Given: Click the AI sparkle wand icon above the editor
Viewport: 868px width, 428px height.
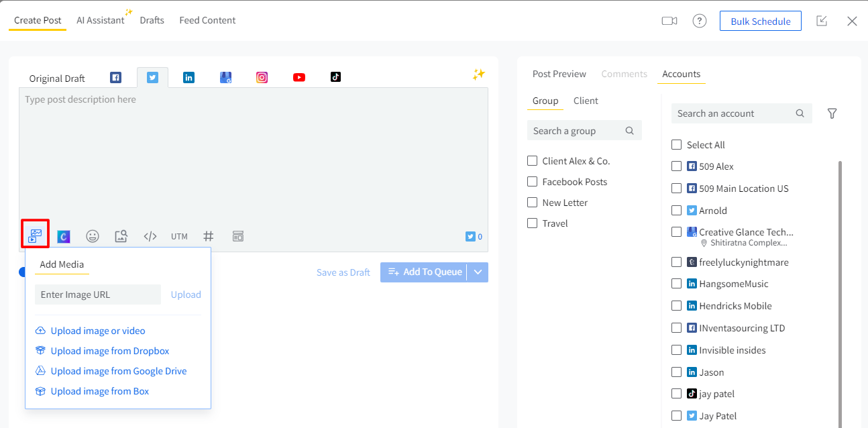Looking at the screenshot, I should pos(478,74).
